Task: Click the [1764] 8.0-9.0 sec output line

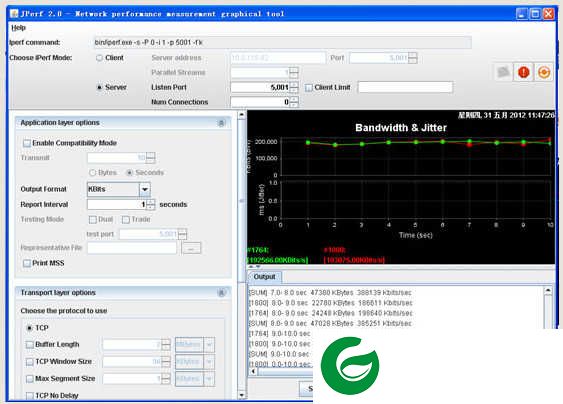Action: [x=330, y=313]
